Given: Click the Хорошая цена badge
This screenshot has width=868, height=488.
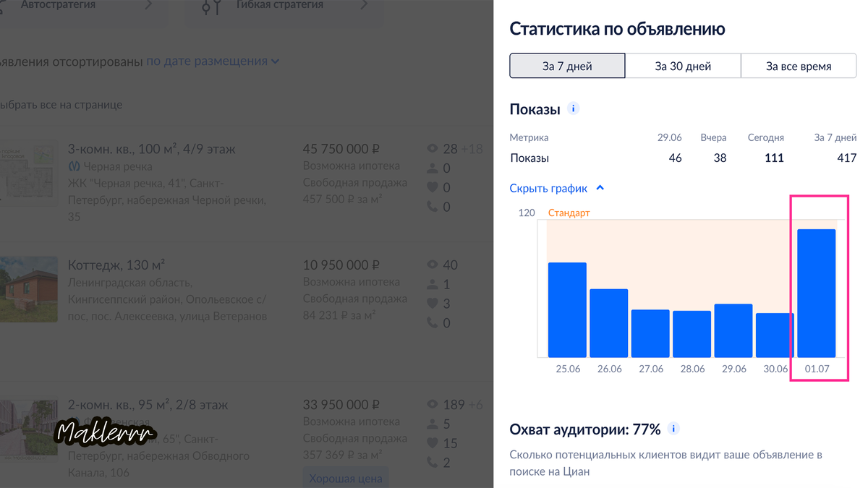Looking at the screenshot, I should click(x=345, y=477).
